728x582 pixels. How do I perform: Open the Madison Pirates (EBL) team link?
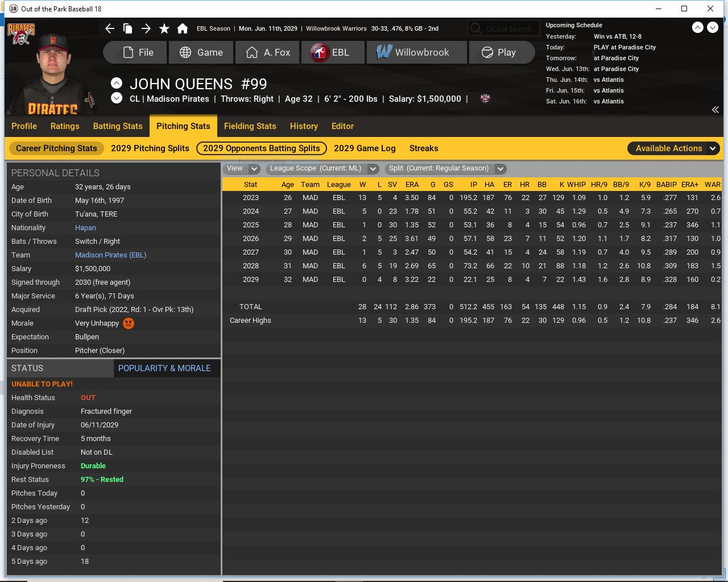pyautogui.click(x=110, y=255)
